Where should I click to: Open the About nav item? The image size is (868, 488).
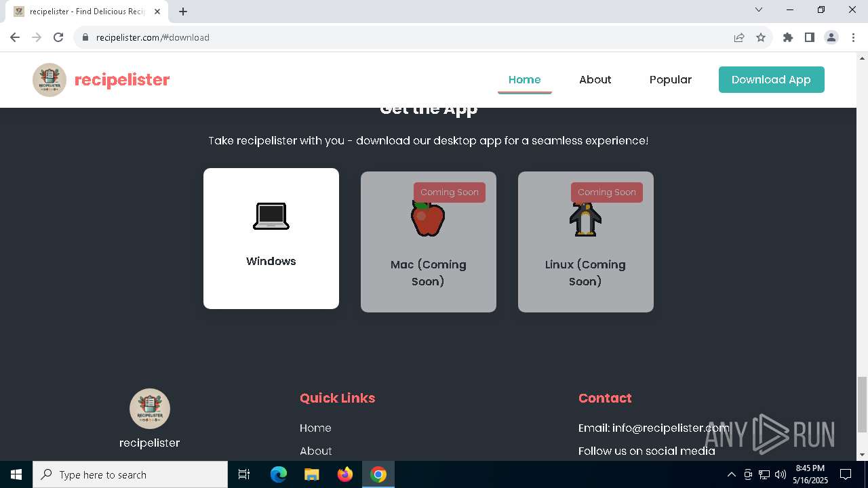(595, 79)
